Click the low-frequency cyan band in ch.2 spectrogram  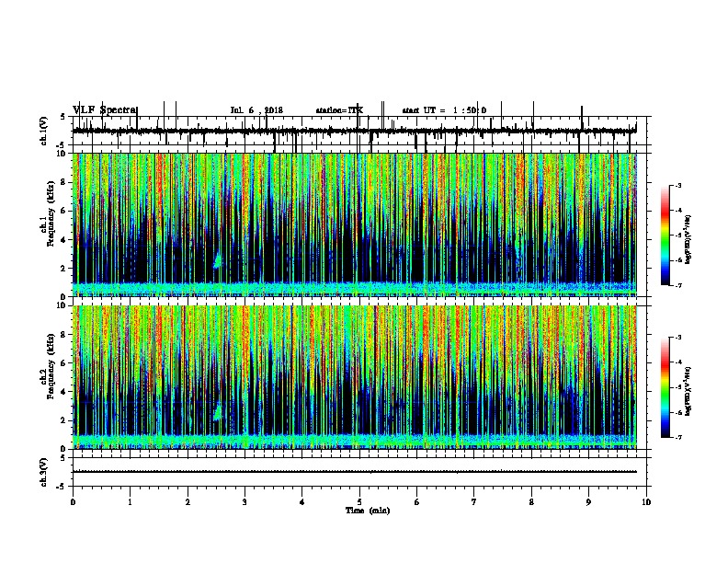[354, 442]
